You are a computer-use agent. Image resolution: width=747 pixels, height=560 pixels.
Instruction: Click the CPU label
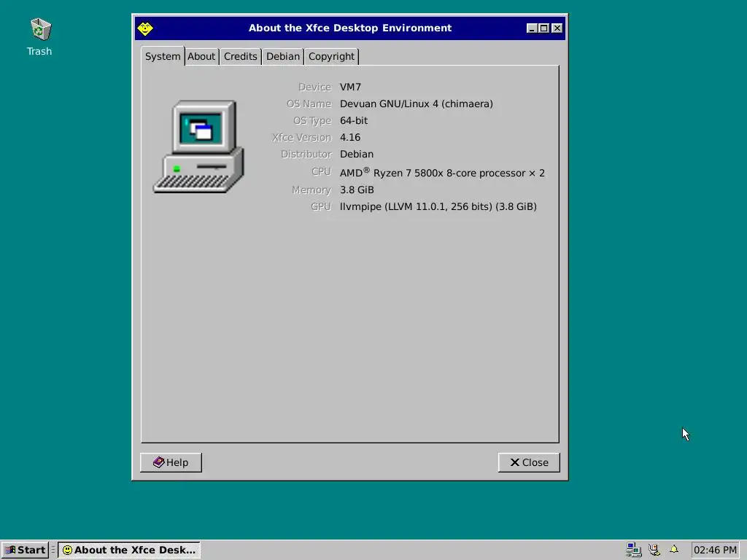(x=321, y=171)
